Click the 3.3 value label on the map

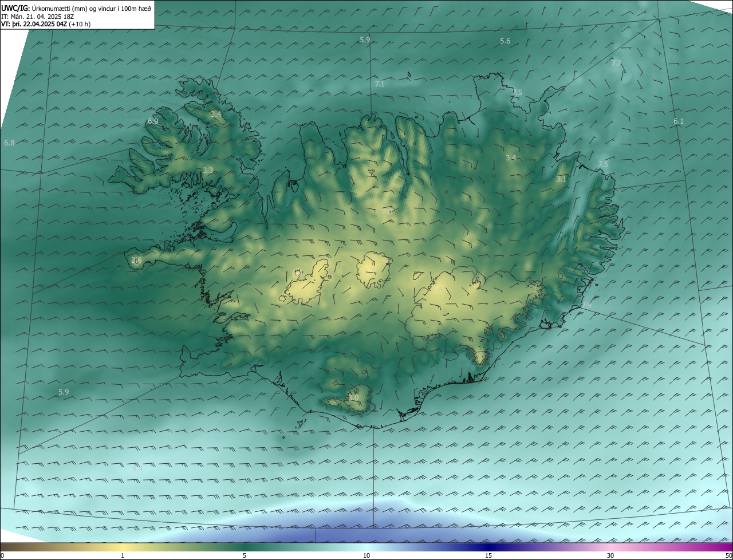208,171
